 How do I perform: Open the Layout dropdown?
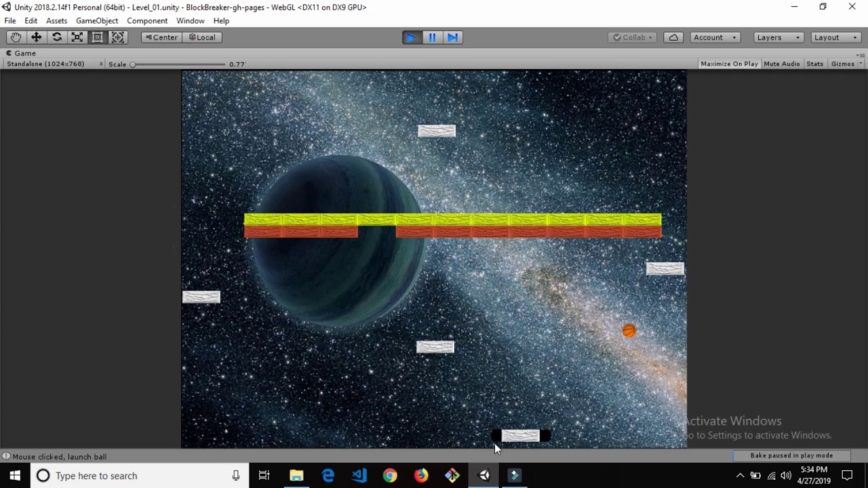click(x=835, y=37)
